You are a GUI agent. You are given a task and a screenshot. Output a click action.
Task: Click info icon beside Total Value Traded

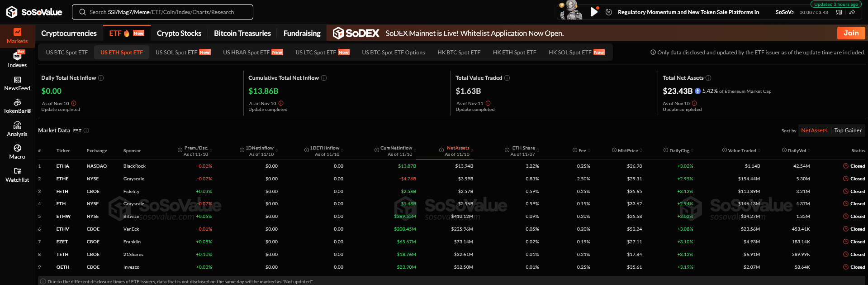tap(507, 78)
